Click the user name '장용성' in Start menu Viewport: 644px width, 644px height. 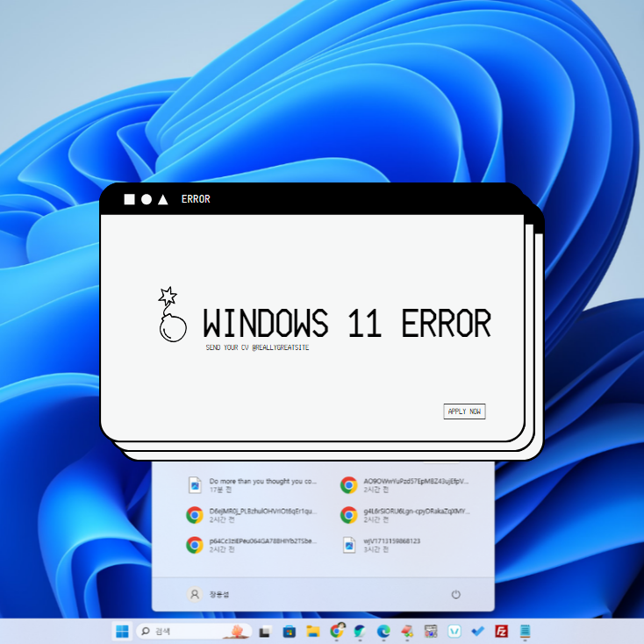(219, 594)
